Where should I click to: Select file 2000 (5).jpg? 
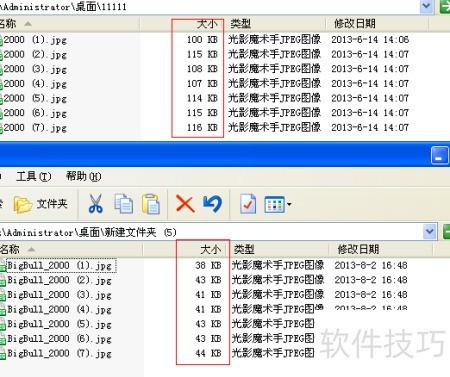35,98
